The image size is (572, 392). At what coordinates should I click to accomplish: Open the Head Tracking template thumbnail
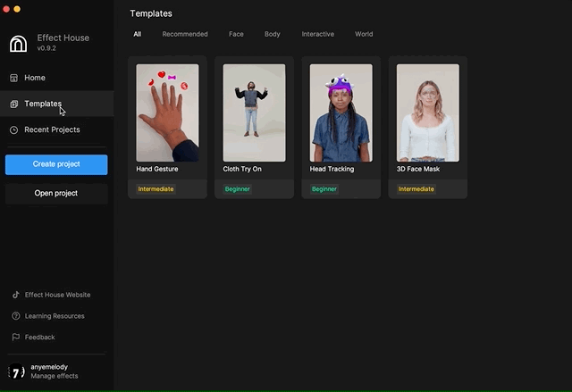click(x=341, y=113)
